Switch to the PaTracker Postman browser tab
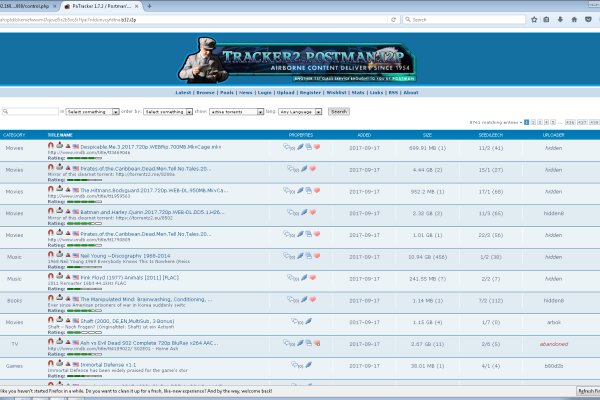The width and height of the screenshot is (600, 400). pyautogui.click(x=101, y=6)
